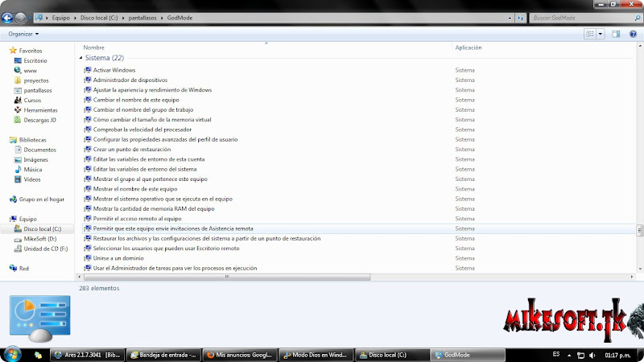
Task: Select Disco local (C:) in the sidebar
Action: [43, 229]
